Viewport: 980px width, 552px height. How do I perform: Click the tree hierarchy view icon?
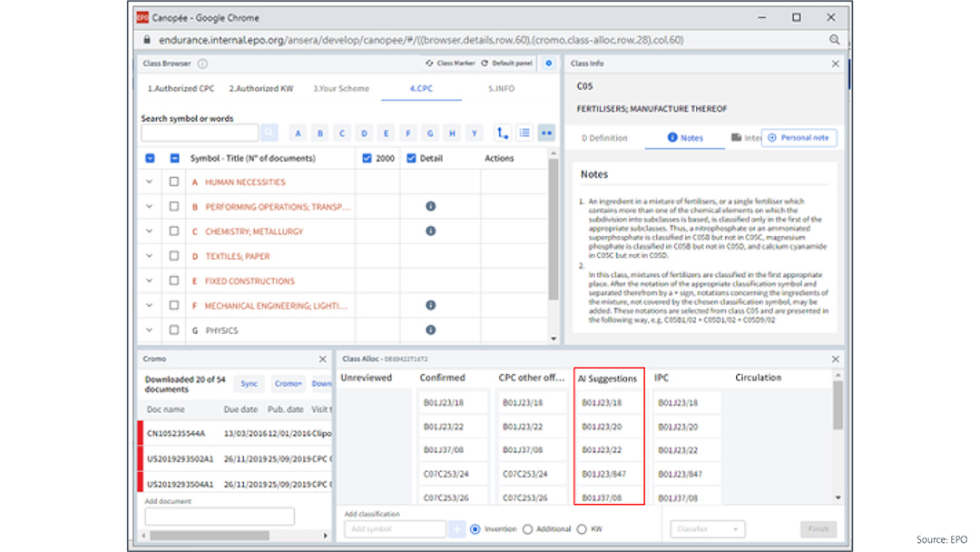[502, 133]
